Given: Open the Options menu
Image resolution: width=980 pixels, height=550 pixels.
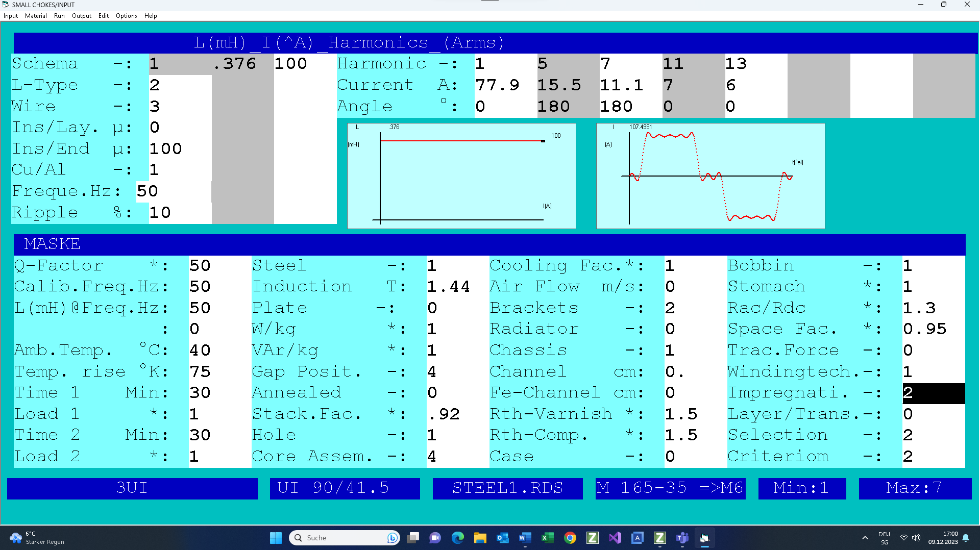Looking at the screenshot, I should (126, 16).
